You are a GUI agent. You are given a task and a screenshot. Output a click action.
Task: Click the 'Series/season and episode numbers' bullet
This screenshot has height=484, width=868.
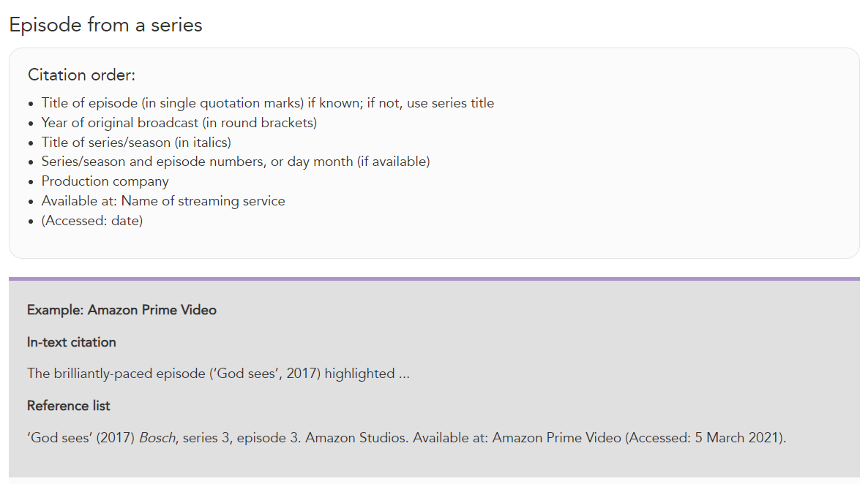(236, 162)
